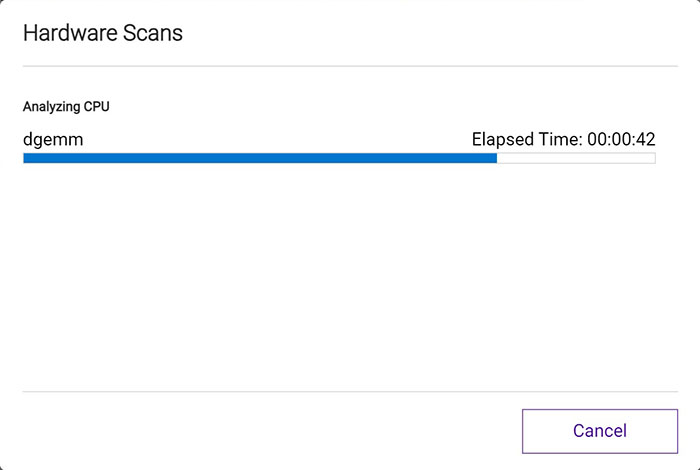Viewport: 700px width, 470px height.
Task: Click the Cancel button
Action: coord(599,431)
